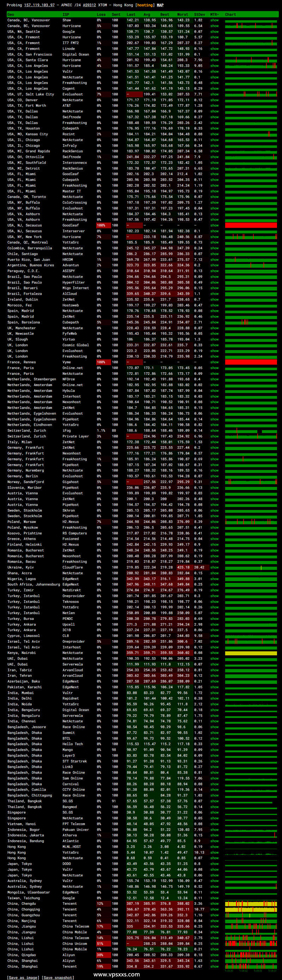Screen dimensions: 282x980
Task: Click the "Chart" column header
Action: 230,14
